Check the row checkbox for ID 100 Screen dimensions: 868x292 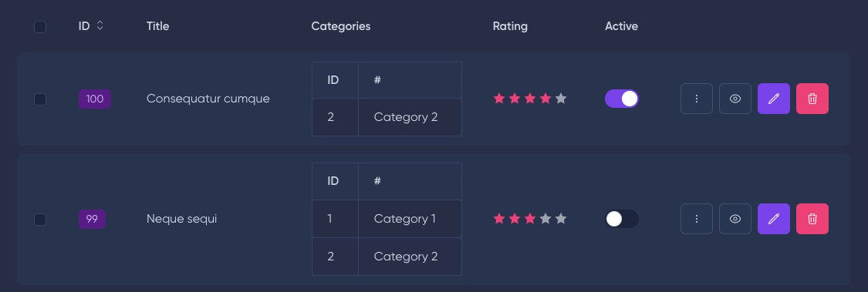click(x=40, y=99)
